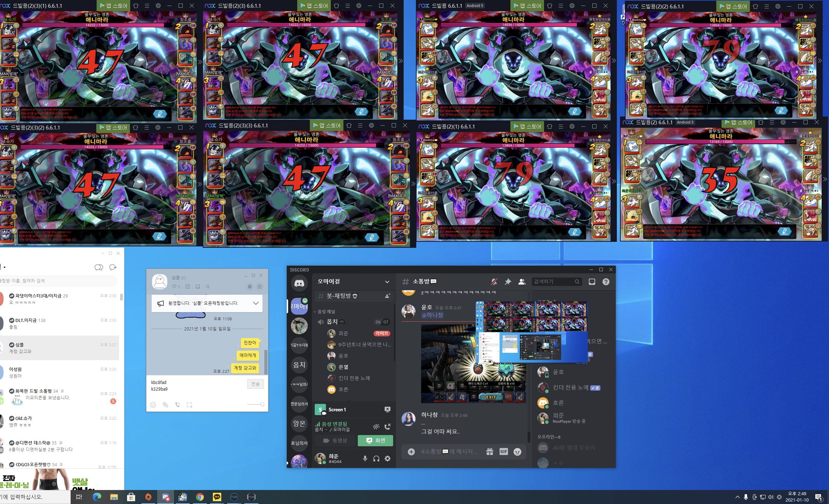Screen dimensions: 829x504
Task: Toggle Discord headphone deafen
Action: (376, 458)
